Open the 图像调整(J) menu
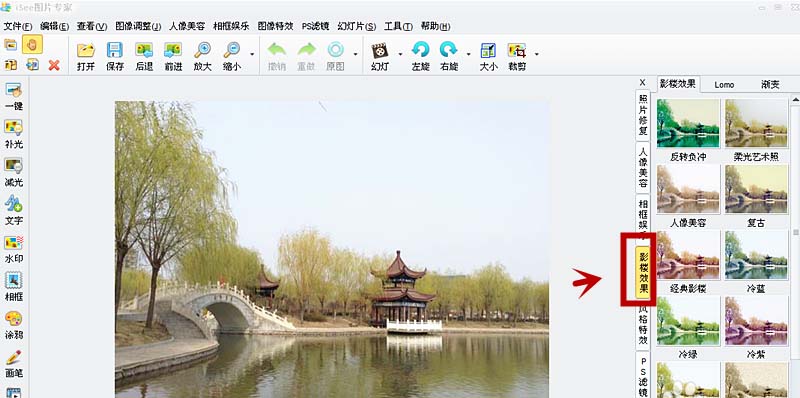Viewport: 800px width, 398px height. coord(138,26)
